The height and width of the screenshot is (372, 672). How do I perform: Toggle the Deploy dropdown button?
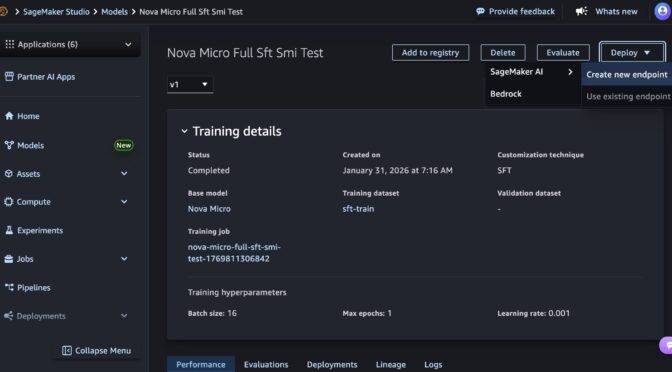click(633, 53)
